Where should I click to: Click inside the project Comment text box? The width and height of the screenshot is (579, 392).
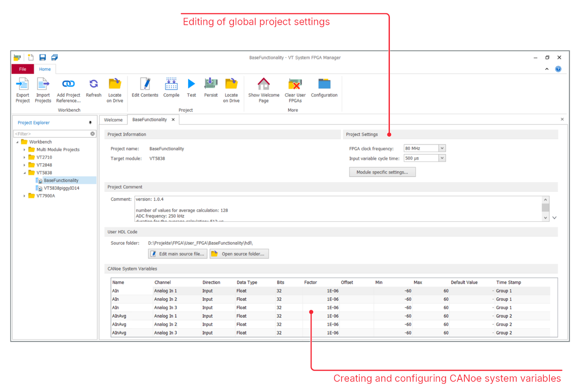pos(338,209)
